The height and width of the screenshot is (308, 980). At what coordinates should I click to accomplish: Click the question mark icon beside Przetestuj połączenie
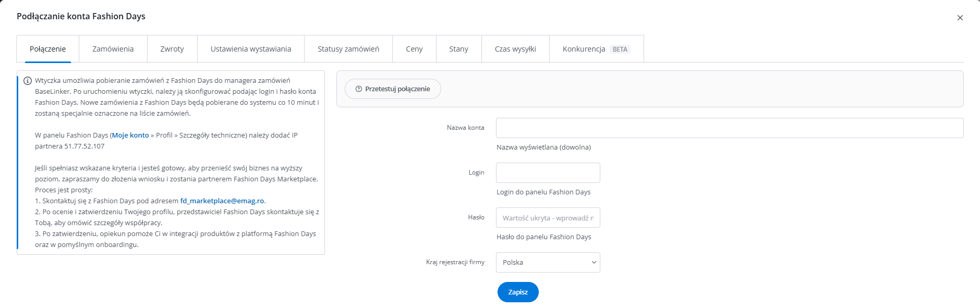coord(358,89)
